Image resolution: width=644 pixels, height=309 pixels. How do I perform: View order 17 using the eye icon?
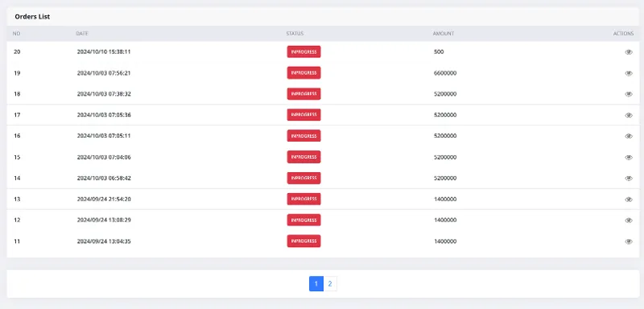[629, 115]
